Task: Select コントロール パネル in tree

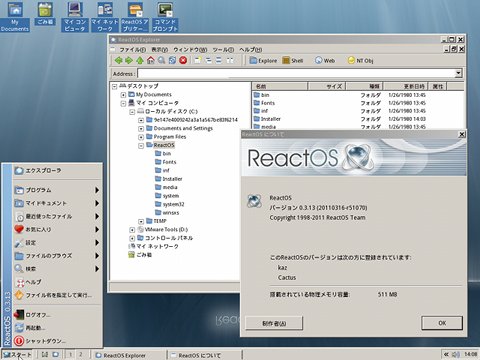Action: [x=165, y=238]
